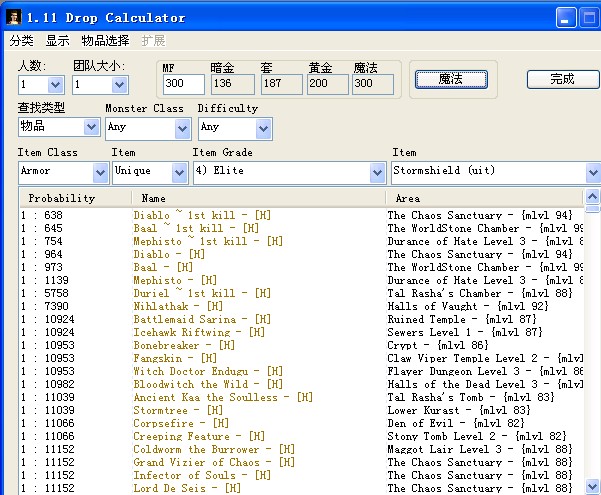The width and height of the screenshot is (601, 495).
Task: Open the 分类 menu
Action: 21,41
